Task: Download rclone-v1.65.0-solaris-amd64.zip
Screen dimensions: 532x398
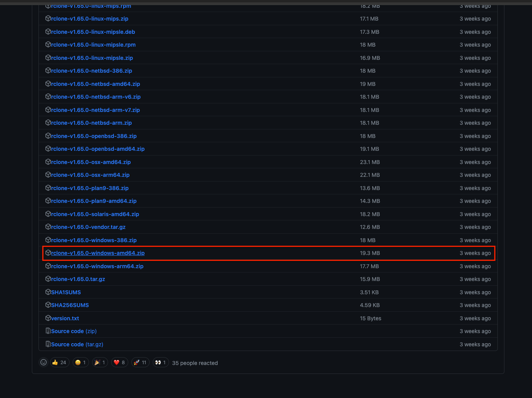Action: click(95, 214)
